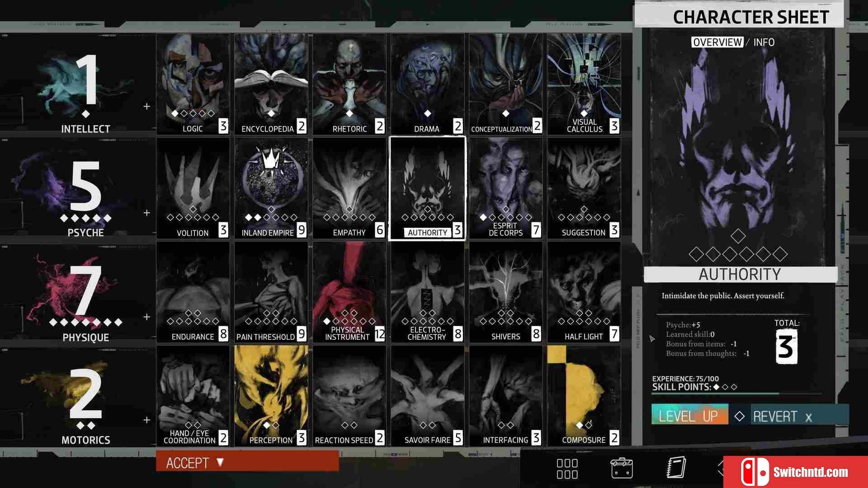Expand the Physique attribute plus sign
This screenshot has width=868, height=488.
pos(147,317)
